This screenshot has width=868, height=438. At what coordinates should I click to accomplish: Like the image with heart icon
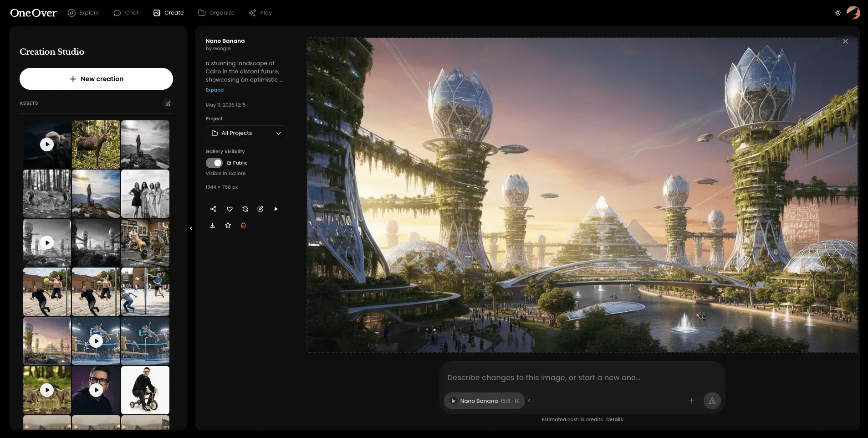230,209
